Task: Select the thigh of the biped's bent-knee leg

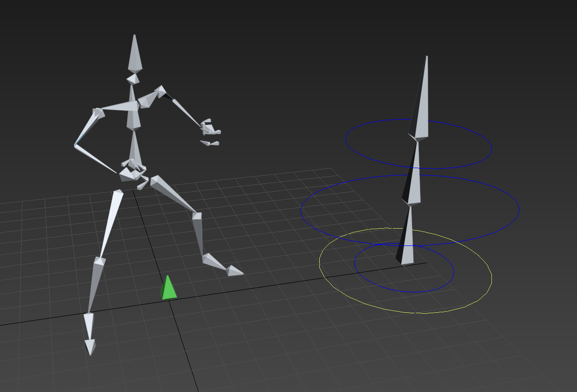Action: tap(174, 194)
